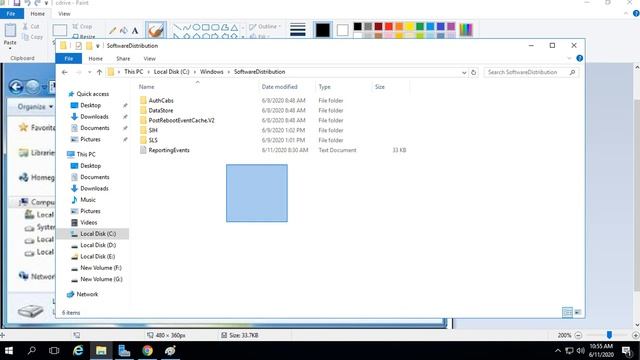Viewport: 640px width, 360px height.
Task: Select Quick access in navigation pane
Action: coord(93,94)
